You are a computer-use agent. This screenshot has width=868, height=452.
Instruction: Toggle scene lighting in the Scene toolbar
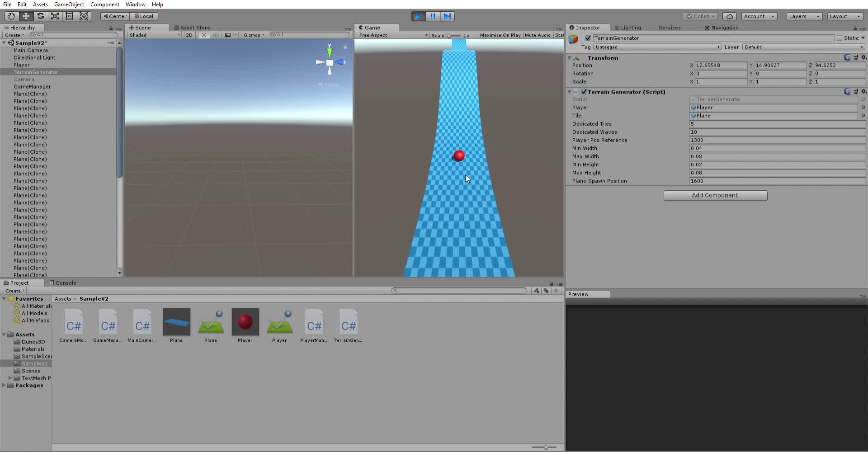(x=204, y=35)
